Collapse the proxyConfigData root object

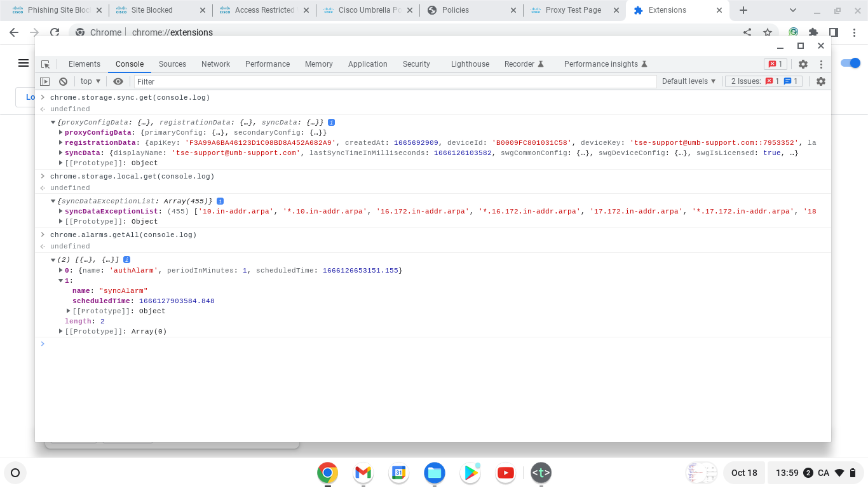[x=53, y=122]
